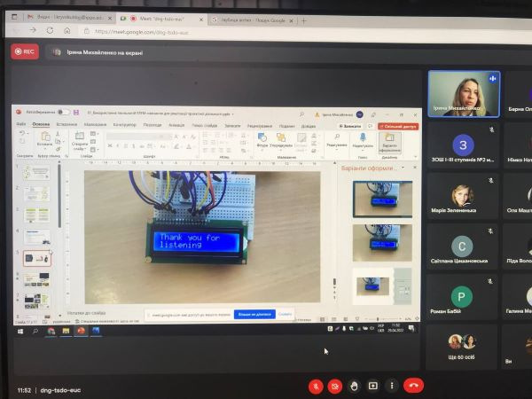
Task: Click the slide sorter view icon
Action: 333,319
